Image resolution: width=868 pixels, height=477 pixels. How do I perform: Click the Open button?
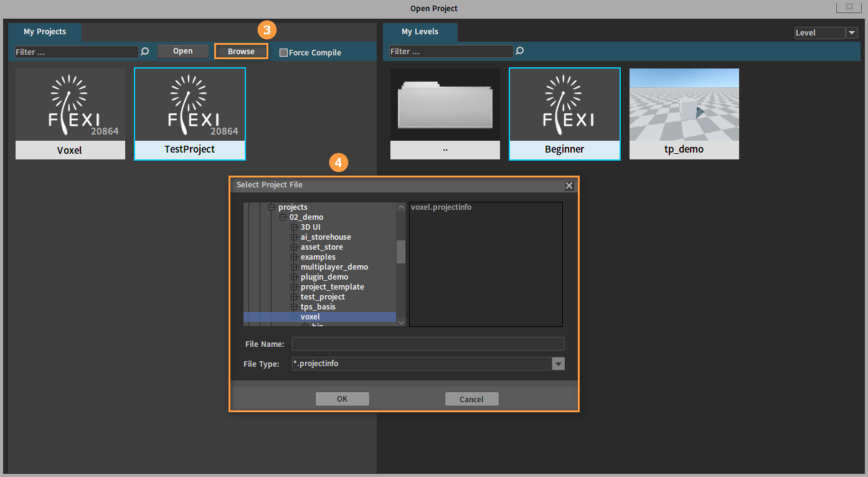tap(183, 51)
